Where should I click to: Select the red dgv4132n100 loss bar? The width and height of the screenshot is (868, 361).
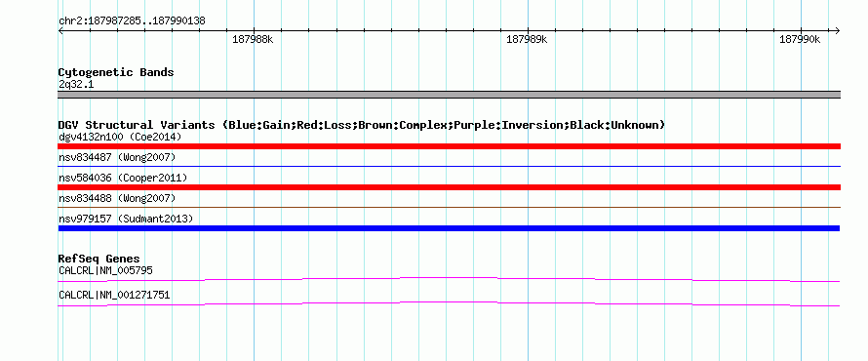pos(449,146)
